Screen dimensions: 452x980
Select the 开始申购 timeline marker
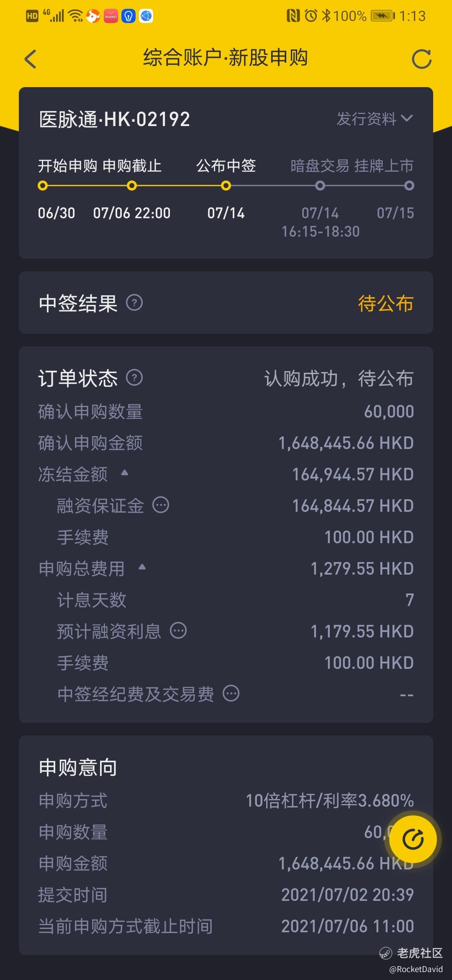pos(43,186)
